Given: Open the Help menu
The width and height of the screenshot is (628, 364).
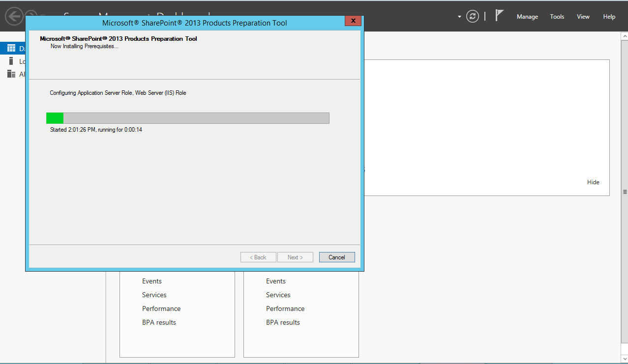Looking at the screenshot, I should click(x=608, y=16).
